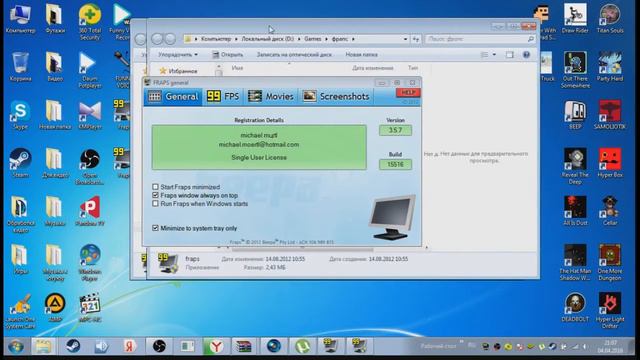Screen dimensions: 640x360
Task: Click the Windows Start button
Action: [16, 347]
